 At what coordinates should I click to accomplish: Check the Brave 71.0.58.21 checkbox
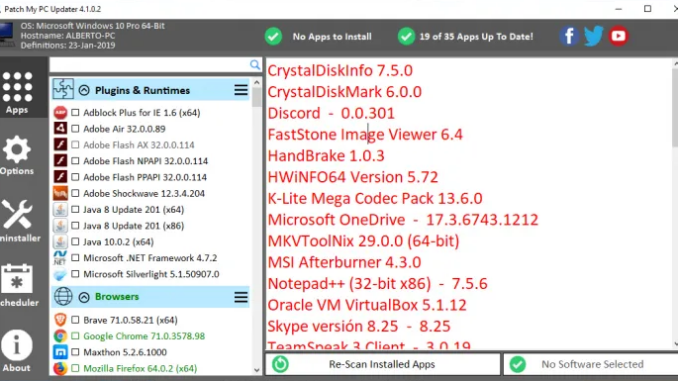75,320
